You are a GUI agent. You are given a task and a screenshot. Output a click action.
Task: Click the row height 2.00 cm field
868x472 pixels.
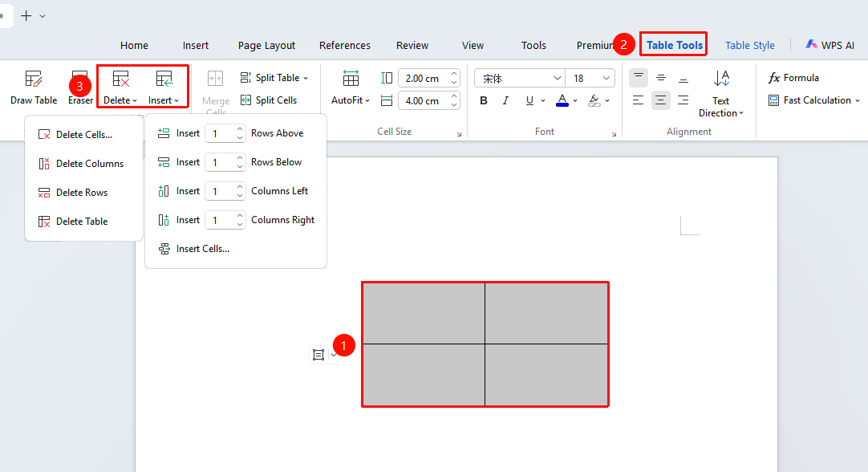(x=428, y=78)
